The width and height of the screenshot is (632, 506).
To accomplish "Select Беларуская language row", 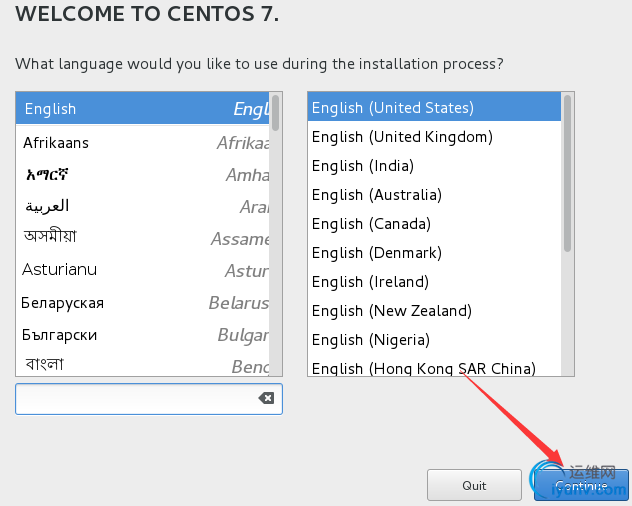I will coord(143,302).
